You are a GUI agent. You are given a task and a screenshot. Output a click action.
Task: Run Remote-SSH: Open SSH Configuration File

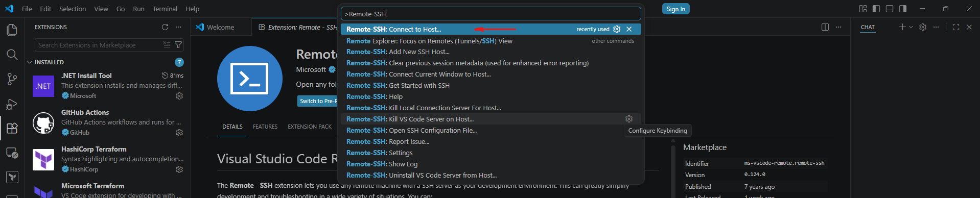pyautogui.click(x=491, y=130)
